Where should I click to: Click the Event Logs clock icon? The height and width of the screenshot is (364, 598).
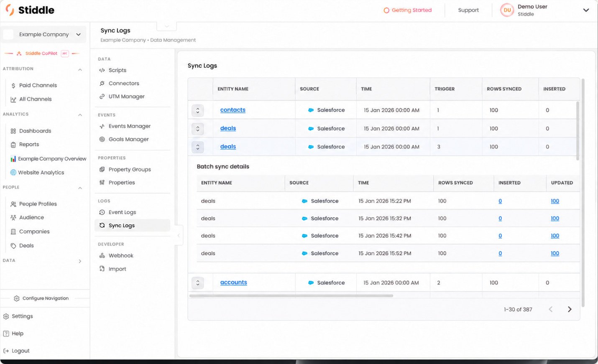(x=102, y=212)
